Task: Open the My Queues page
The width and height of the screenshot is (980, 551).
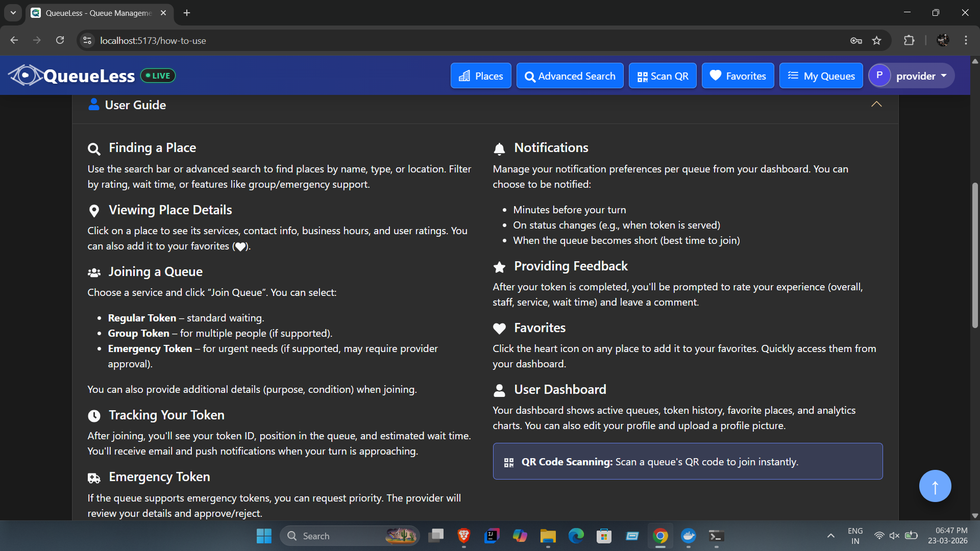Action: (x=821, y=76)
